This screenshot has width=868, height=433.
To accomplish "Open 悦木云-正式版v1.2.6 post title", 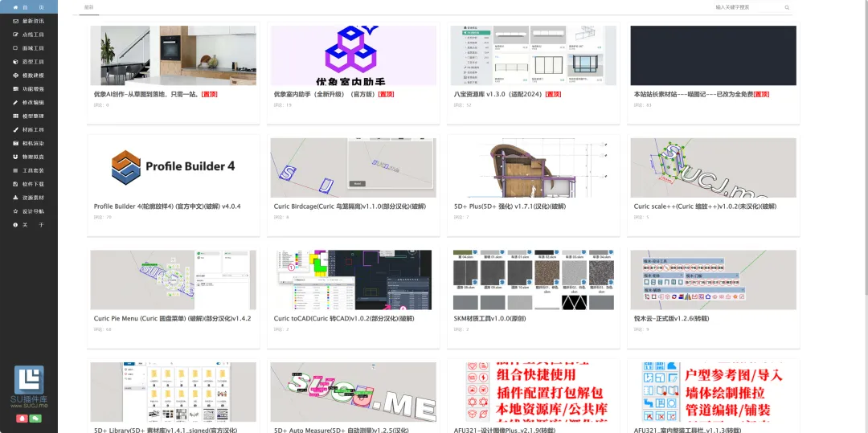I will click(x=671, y=319).
